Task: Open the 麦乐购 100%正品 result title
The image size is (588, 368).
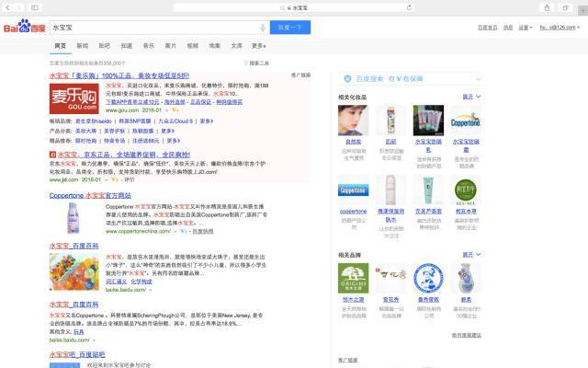Action: (119, 75)
